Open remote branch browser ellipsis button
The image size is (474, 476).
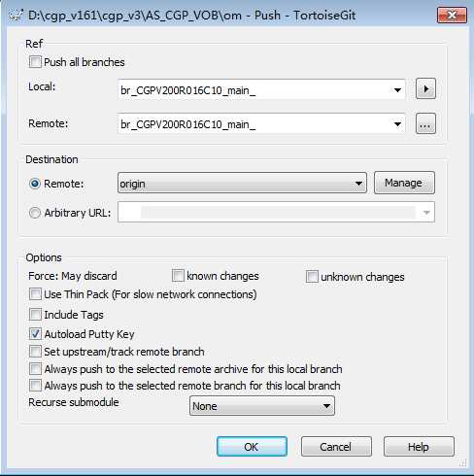[x=425, y=123]
